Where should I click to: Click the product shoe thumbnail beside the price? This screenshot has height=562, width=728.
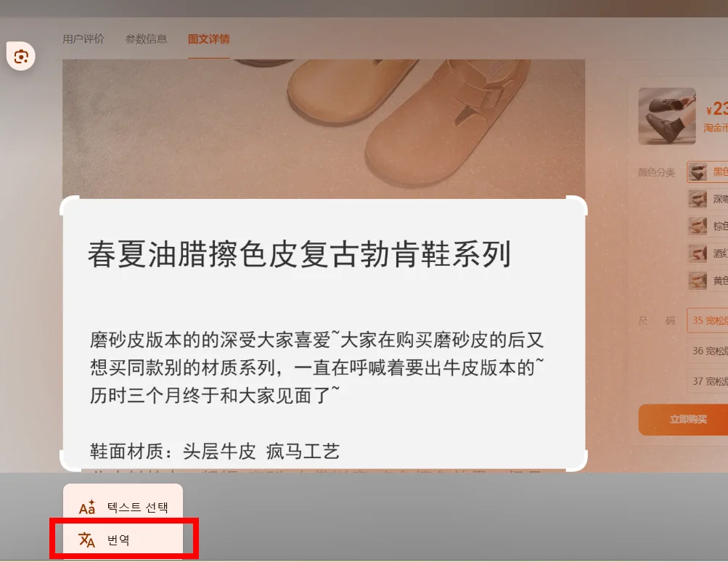coord(667,116)
